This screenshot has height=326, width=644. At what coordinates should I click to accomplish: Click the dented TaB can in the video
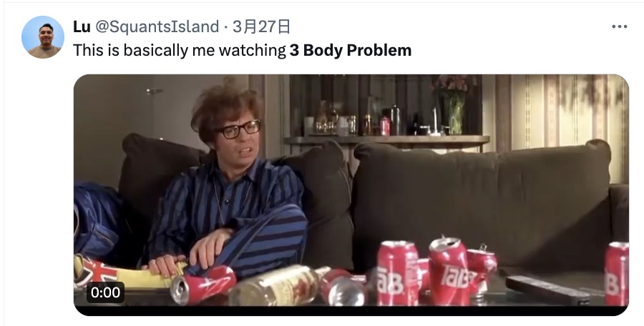[449, 271]
